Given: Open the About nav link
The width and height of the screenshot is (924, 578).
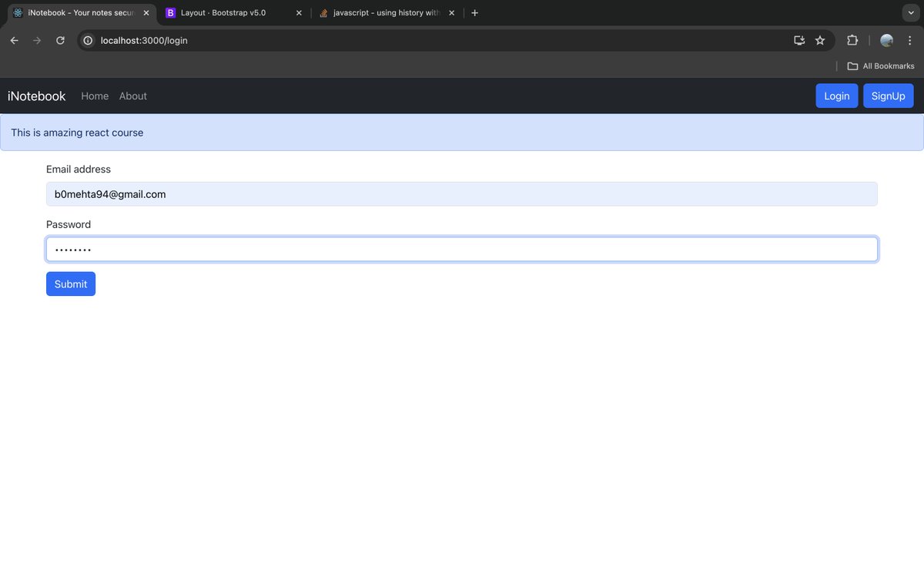Looking at the screenshot, I should (133, 96).
